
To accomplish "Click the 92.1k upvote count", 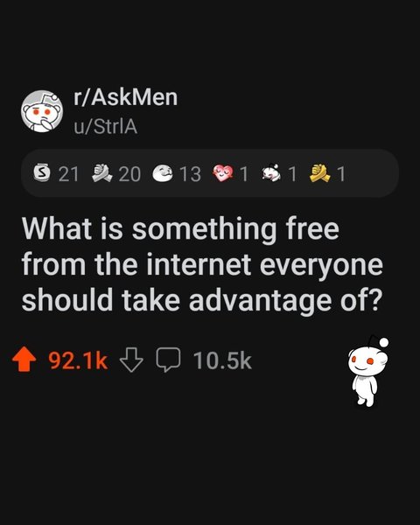I will point(78,360).
